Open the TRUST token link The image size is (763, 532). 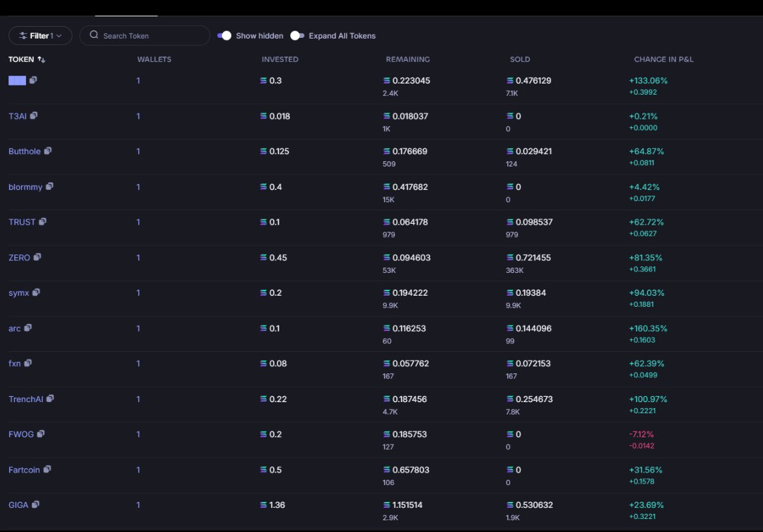click(22, 222)
